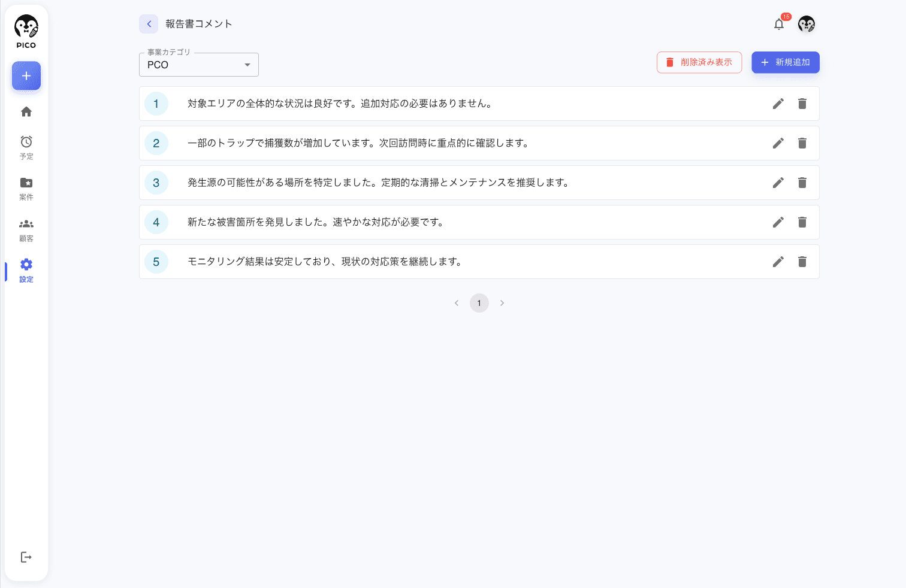Screen dimensions: 906x588
Task: Click the number 1 row badge
Action: (156, 104)
